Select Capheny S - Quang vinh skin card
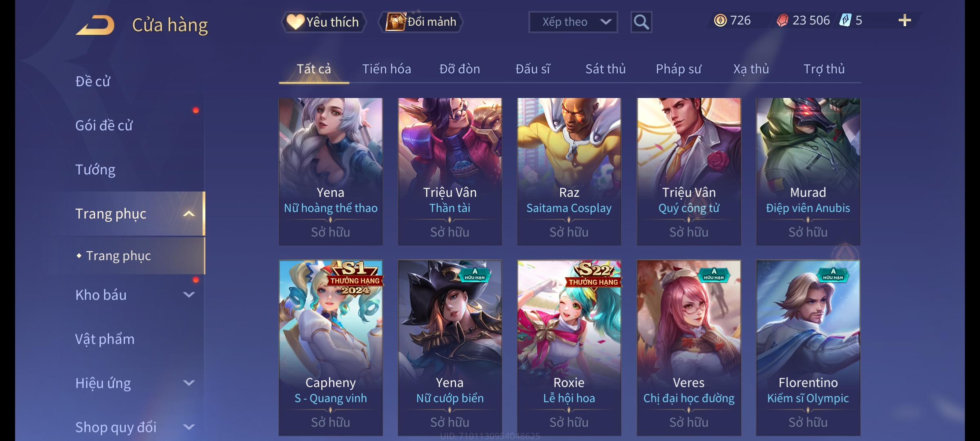The image size is (980, 441). point(330,348)
